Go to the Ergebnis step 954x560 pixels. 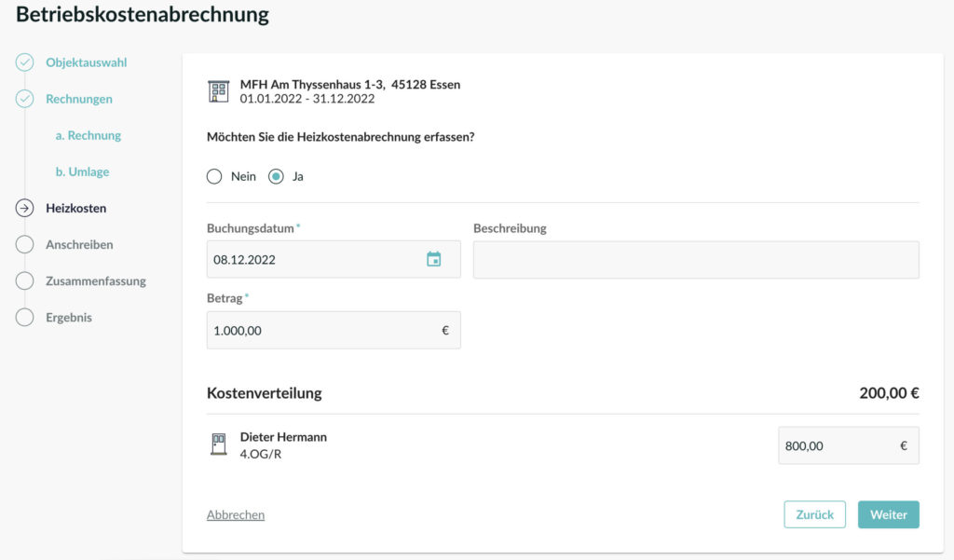click(68, 318)
